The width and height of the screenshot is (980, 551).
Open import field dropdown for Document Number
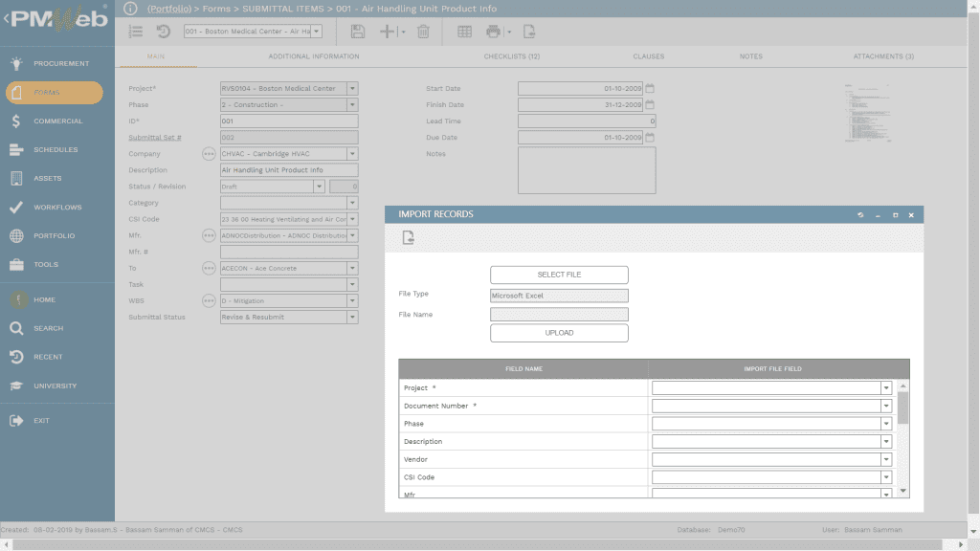(x=886, y=406)
